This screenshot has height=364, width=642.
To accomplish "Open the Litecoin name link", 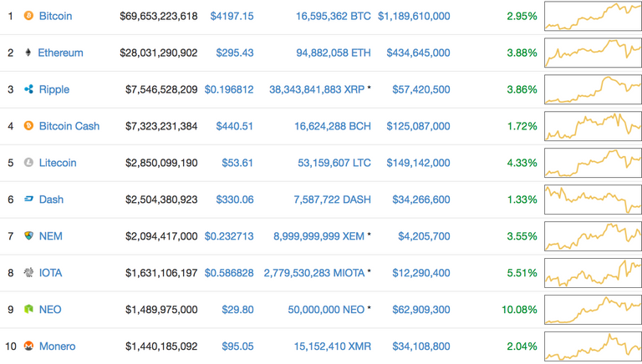I will [58, 163].
